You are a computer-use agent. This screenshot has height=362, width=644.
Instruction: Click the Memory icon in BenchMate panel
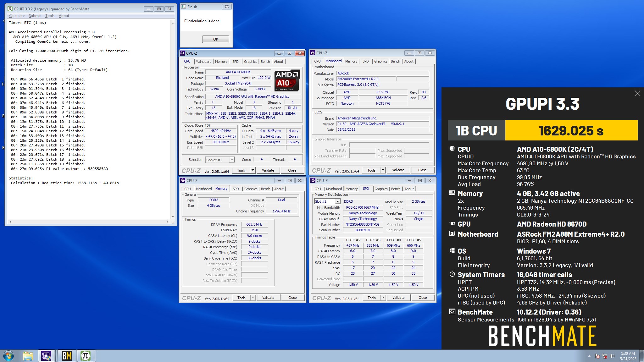click(x=452, y=193)
